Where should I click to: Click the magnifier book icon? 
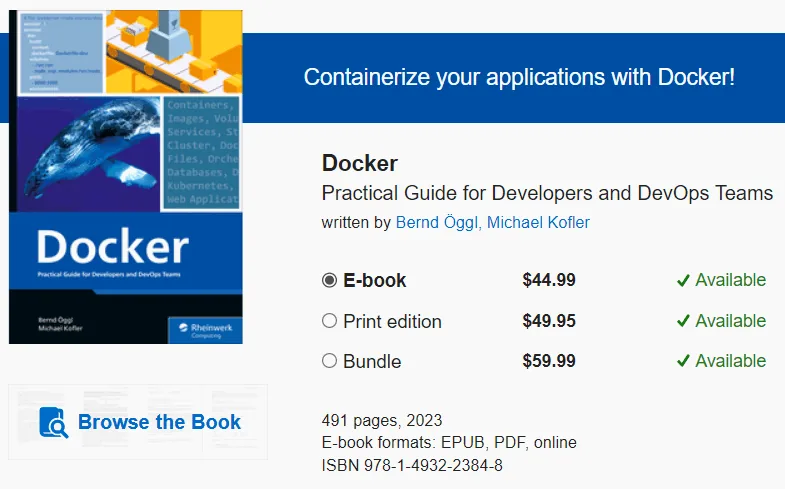point(54,422)
